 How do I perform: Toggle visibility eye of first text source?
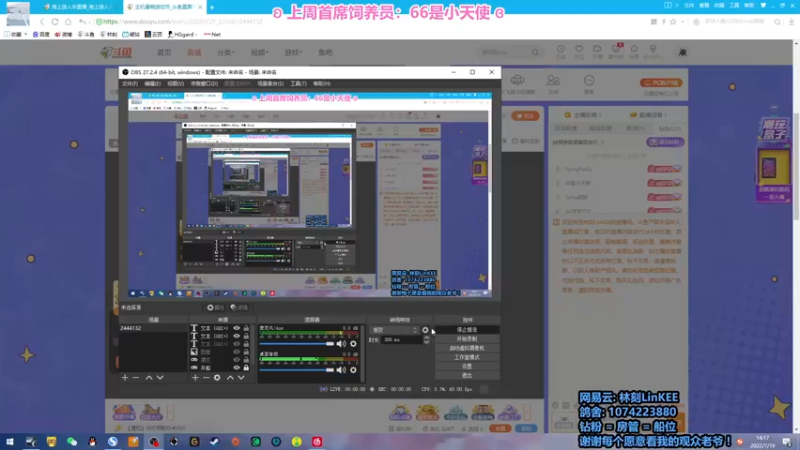(236, 328)
